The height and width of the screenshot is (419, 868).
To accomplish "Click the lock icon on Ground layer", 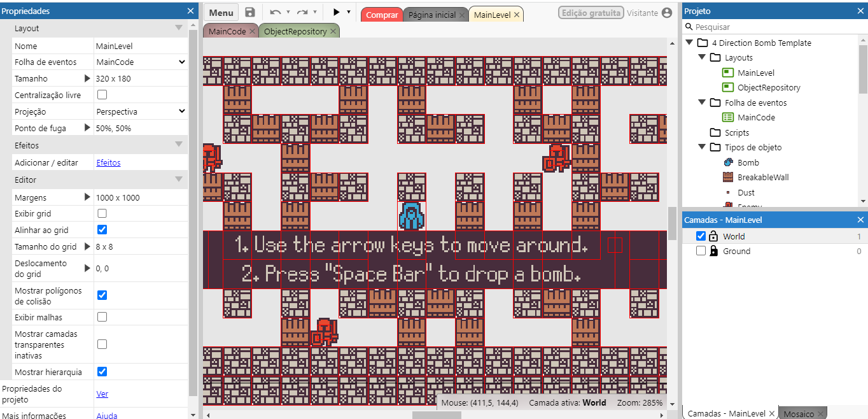I will pyautogui.click(x=713, y=251).
